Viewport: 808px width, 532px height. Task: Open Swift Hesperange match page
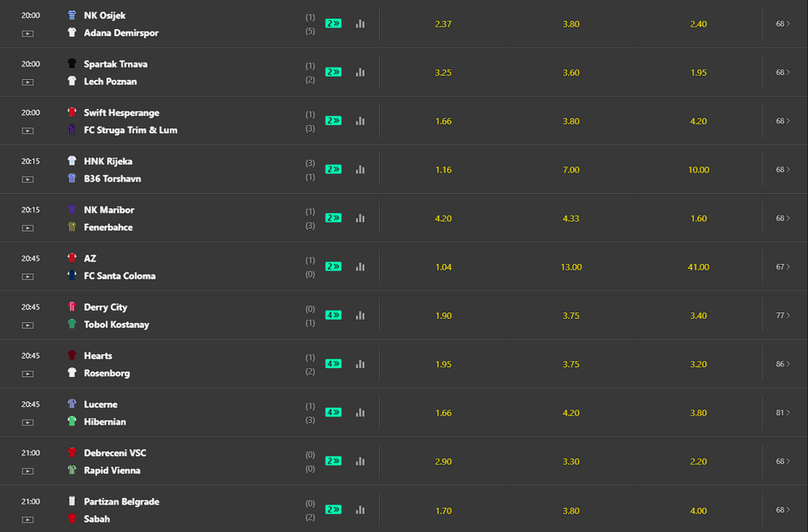coord(122,113)
